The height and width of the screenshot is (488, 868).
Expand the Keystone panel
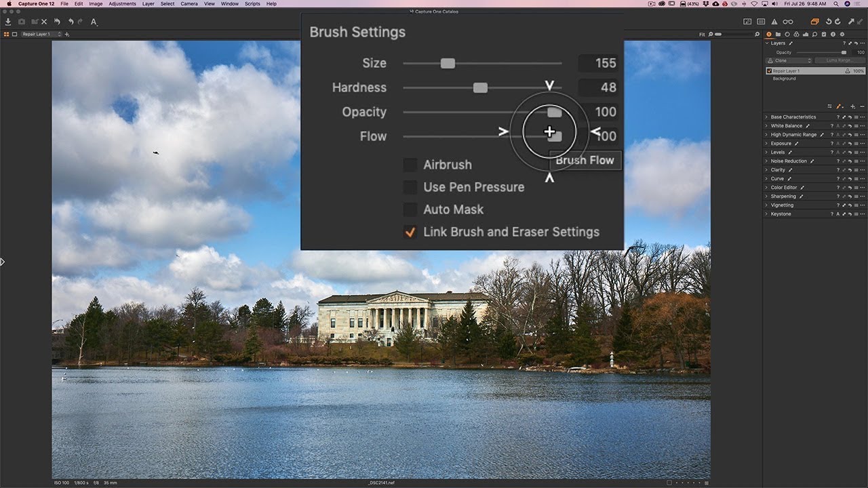(x=767, y=214)
